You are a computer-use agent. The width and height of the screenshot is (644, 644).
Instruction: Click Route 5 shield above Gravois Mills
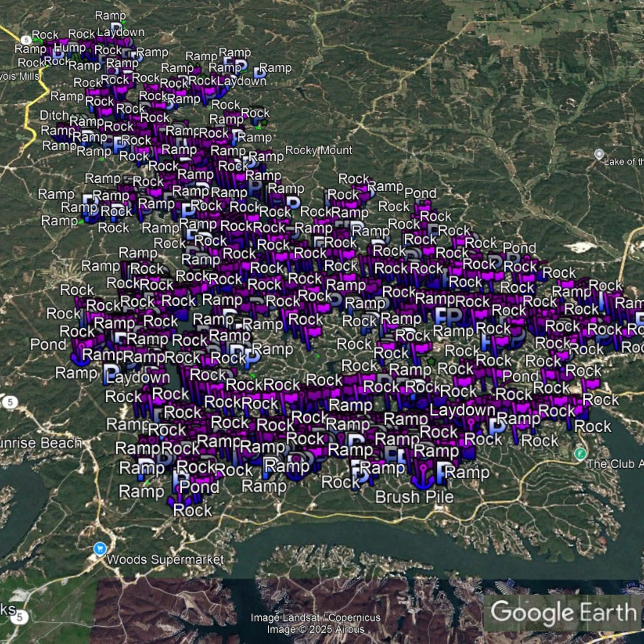[26, 40]
